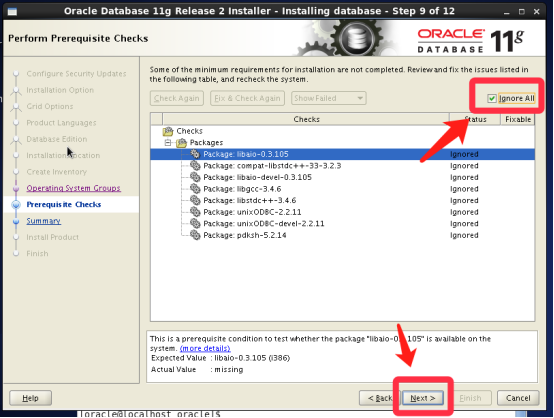The width and height of the screenshot is (554, 418).
Task: Select Package: pdksh-5.2.14 row
Action: pyautogui.click(x=342, y=235)
